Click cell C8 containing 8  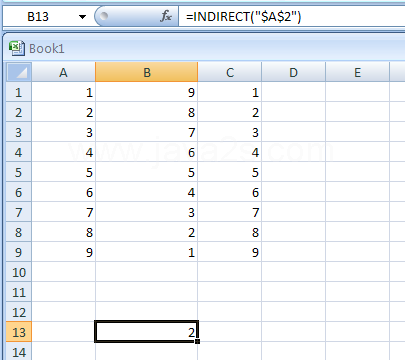click(230, 232)
